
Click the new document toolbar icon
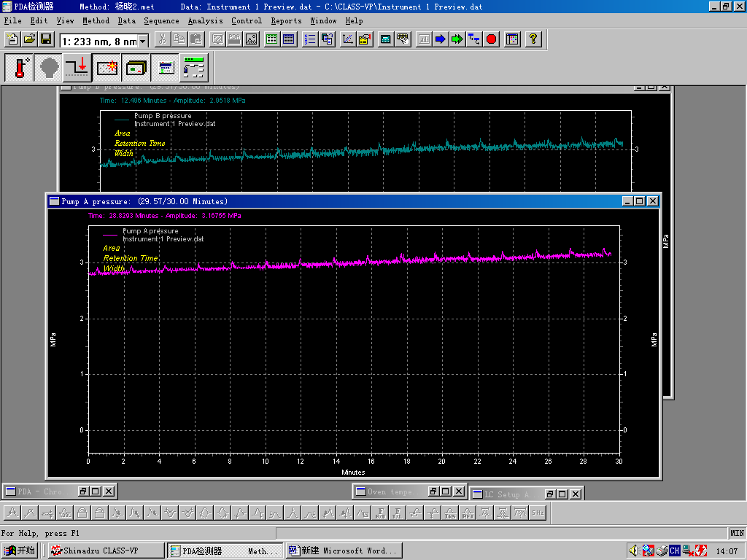[14, 39]
